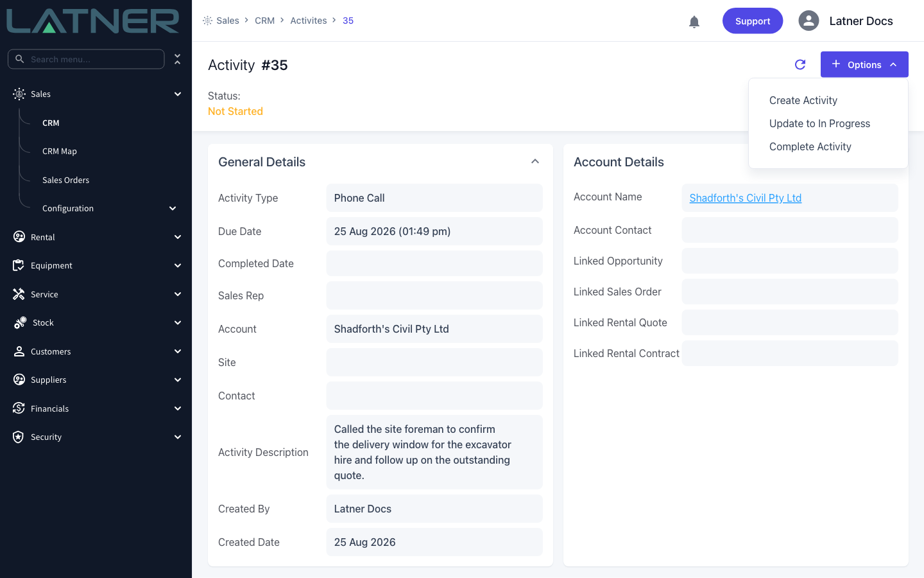Click the Financials dollar icon
This screenshot has width=924, height=578.
coord(19,408)
